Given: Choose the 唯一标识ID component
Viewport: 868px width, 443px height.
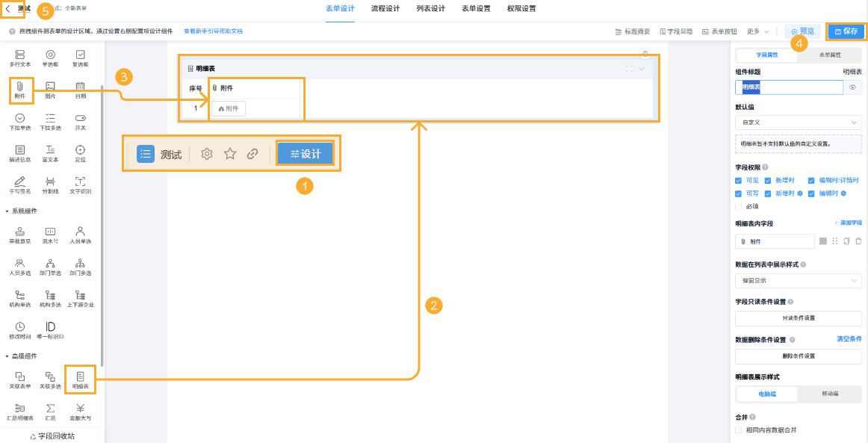Looking at the screenshot, I should point(50,330).
